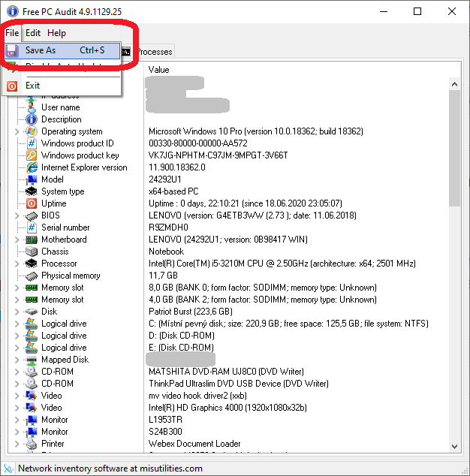The width and height of the screenshot is (470, 476).
Task: Switch to the Processes tab
Action: coord(154,52)
